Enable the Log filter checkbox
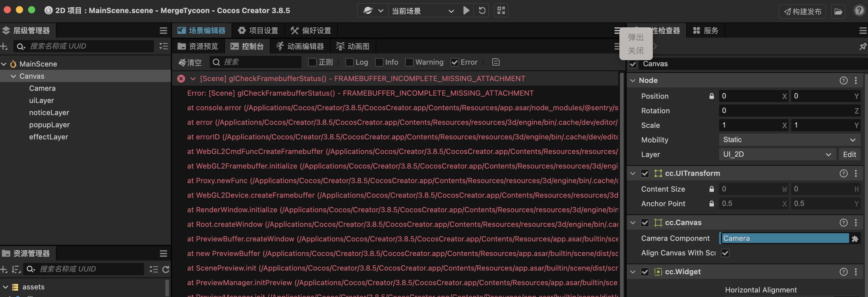Screen dimensions: 868x297 350,62
